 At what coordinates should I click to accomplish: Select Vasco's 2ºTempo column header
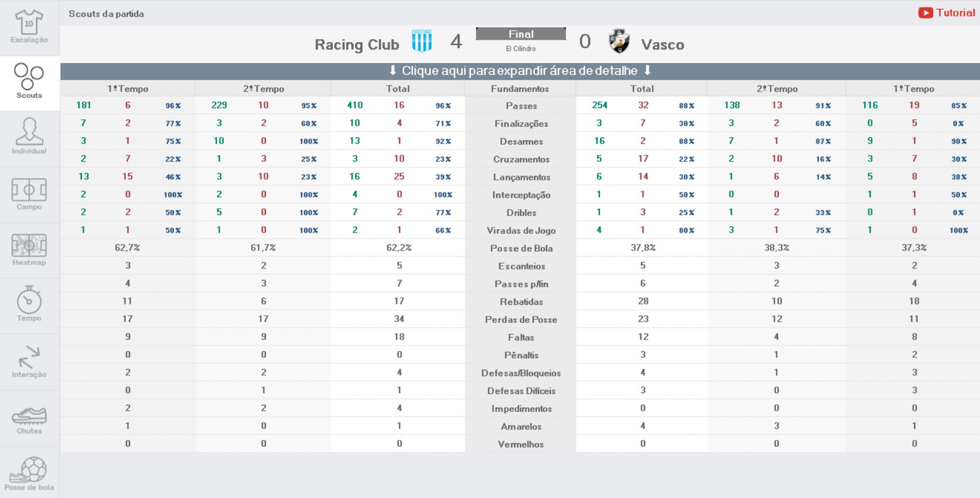point(776,88)
